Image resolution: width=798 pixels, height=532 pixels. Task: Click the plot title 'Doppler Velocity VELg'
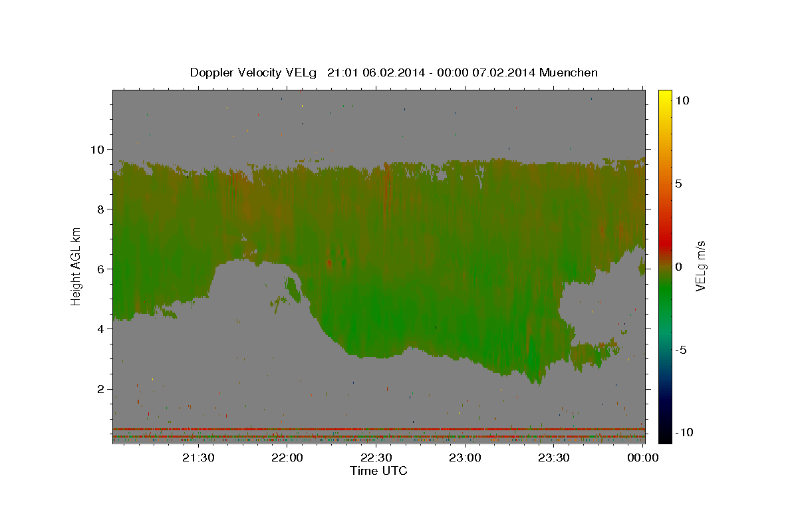253,72
